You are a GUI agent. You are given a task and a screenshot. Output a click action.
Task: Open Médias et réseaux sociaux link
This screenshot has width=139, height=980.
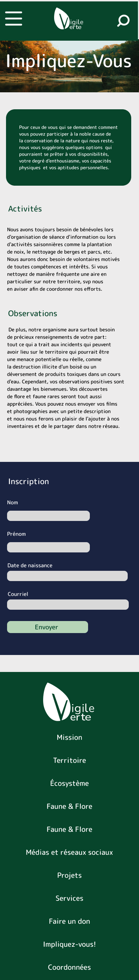(69, 852)
